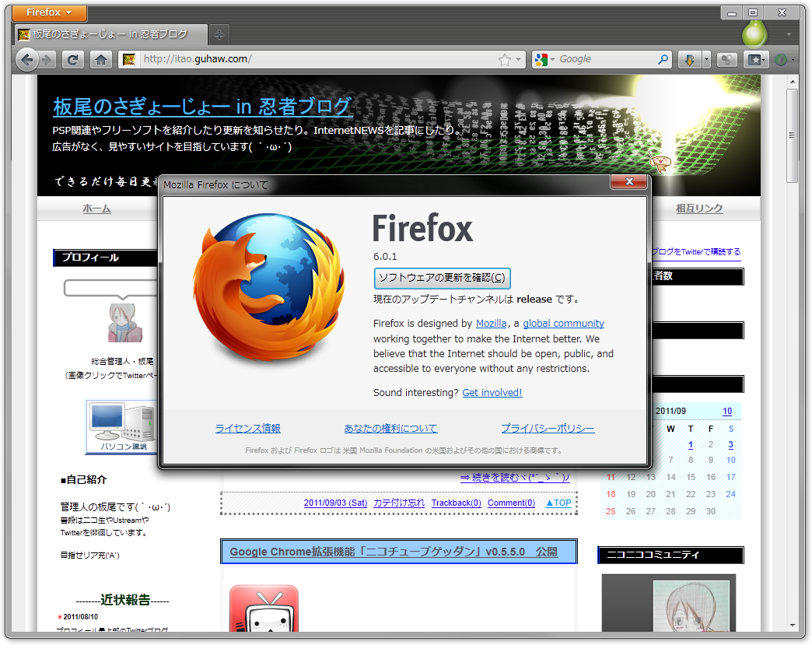Open the Bookmarks star toolbar button
Screen dimensions: 812x645
755,60
